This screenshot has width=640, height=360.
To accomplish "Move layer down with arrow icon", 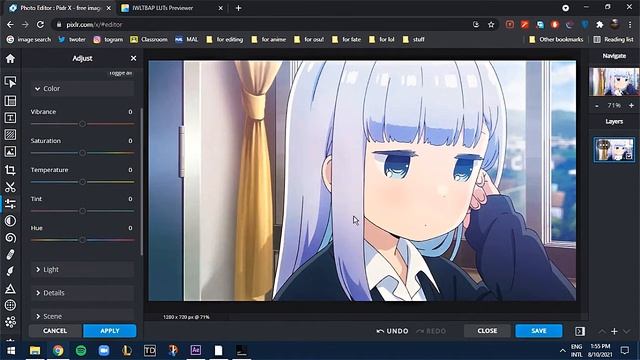I will click(x=627, y=331).
